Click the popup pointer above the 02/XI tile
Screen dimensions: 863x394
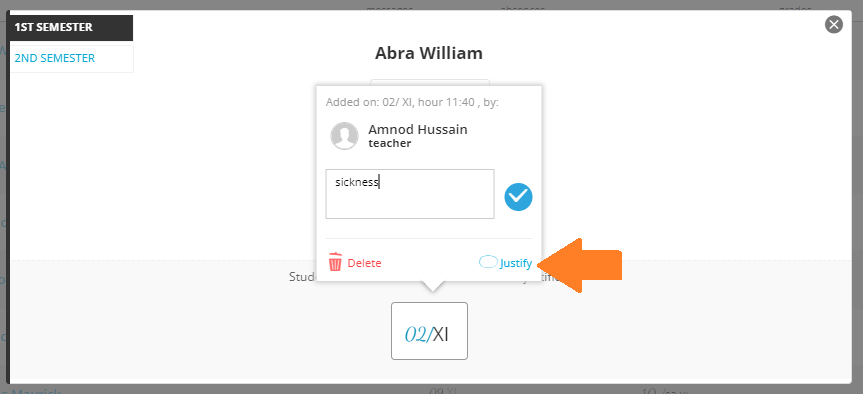coord(433,286)
